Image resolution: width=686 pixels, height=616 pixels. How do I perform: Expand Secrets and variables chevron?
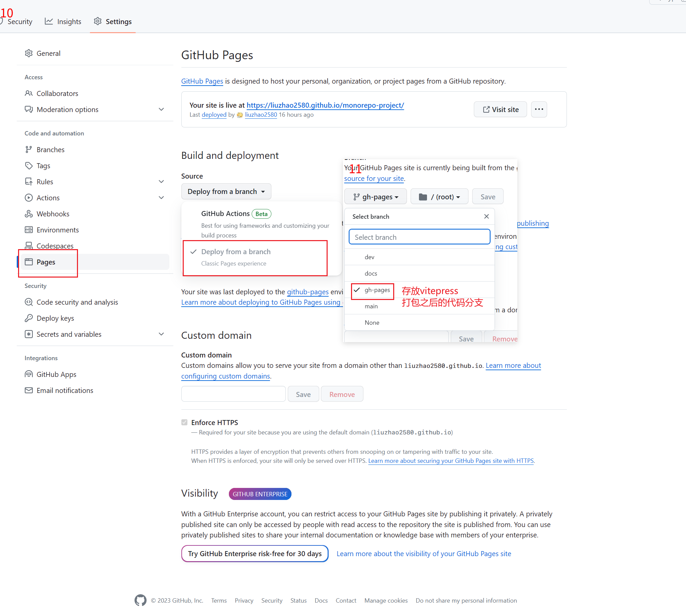(162, 334)
